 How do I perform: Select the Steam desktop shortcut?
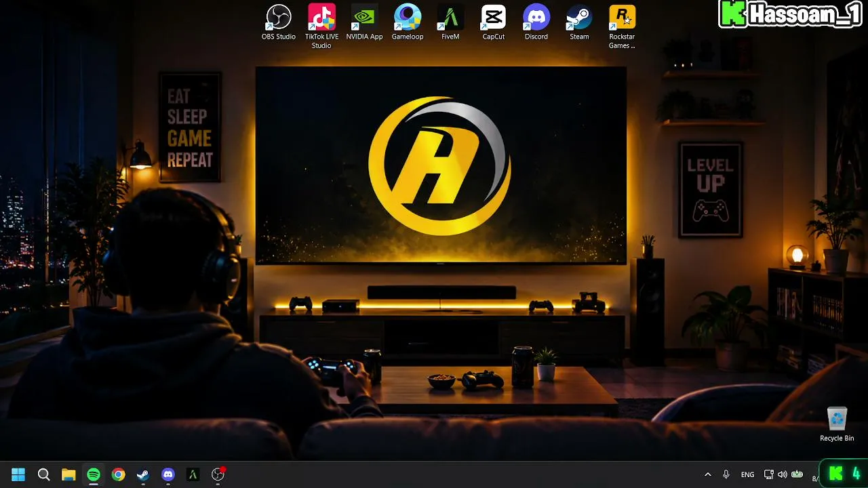coord(579,22)
